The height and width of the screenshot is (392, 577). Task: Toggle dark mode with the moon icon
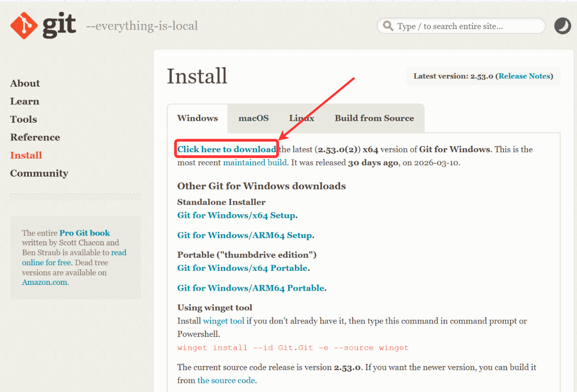(x=562, y=26)
